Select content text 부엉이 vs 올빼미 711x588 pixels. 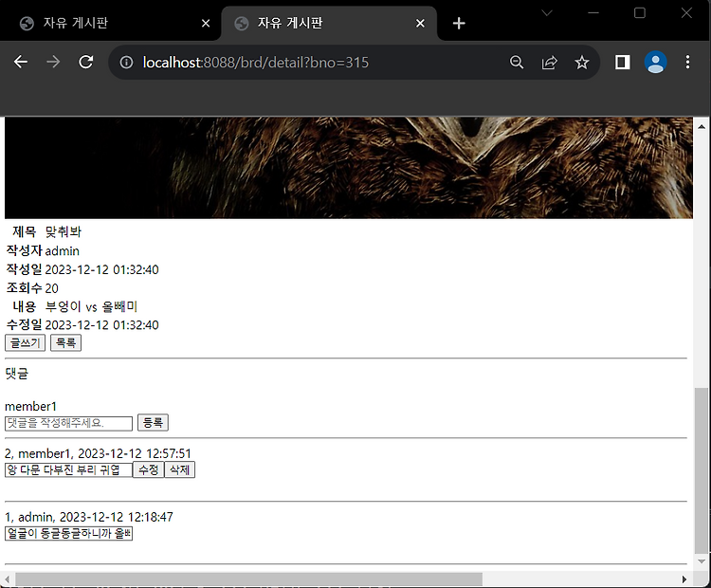click(x=91, y=306)
